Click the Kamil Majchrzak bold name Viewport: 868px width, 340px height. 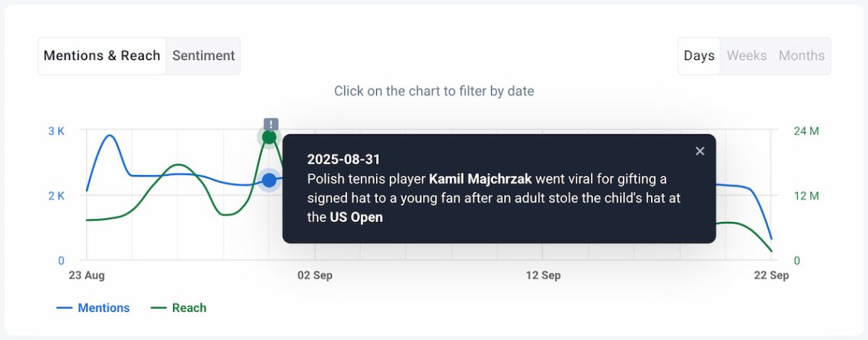[x=480, y=179]
